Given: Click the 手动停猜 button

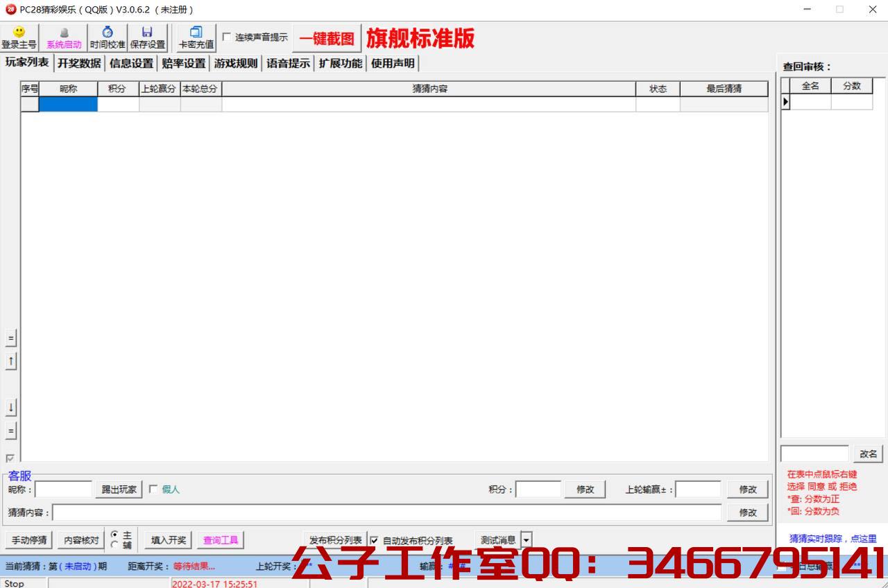Looking at the screenshot, I should tap(29, 540).
